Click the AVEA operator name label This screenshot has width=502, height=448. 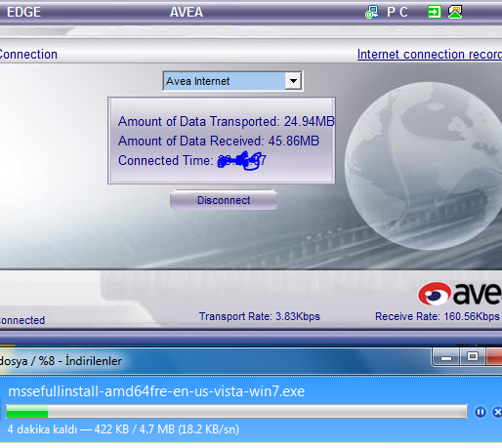tap(187, 12)
